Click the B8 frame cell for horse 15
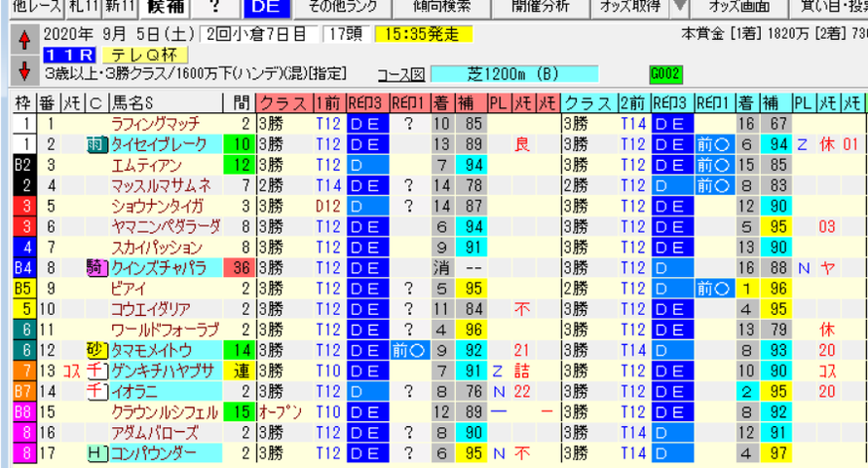The width and height of the screenshot is (868, 468). point(23,412)
